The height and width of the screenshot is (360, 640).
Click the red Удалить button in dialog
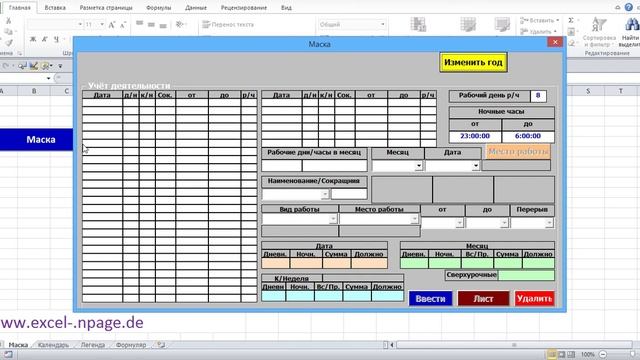(x=534, y=299)
